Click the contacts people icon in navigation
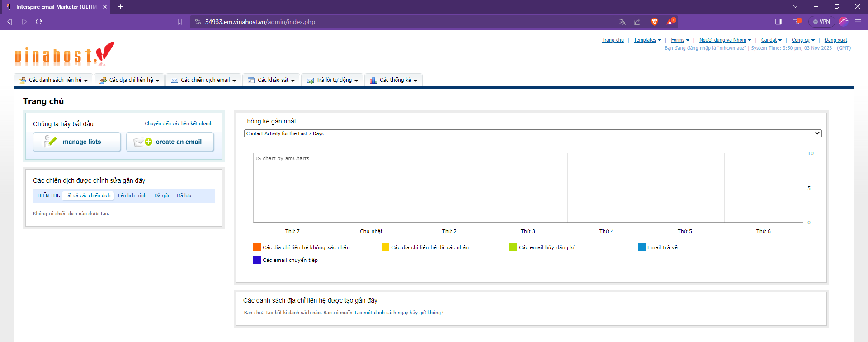The height and width of the screenshot is (342, 868). pyautogui.click(x=103, y=80)
